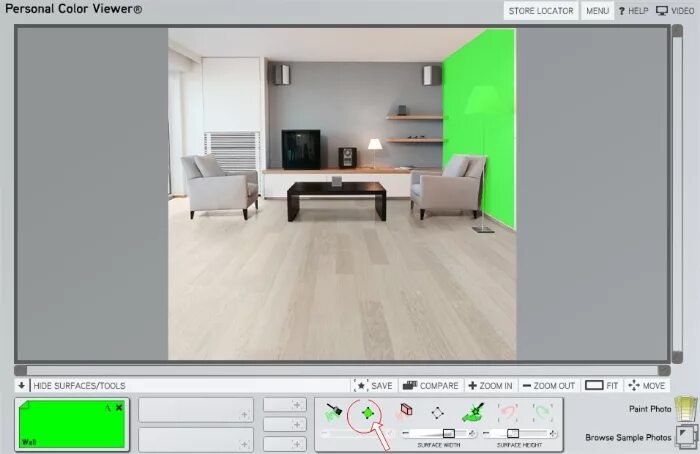Increase surface height with plus

553,433
